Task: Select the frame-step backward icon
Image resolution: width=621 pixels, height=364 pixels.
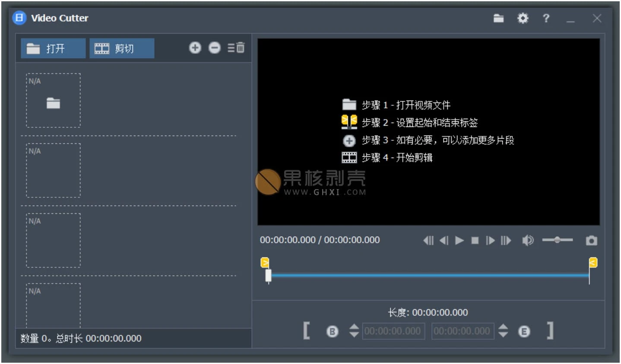Action: click(x=444, y=241)
